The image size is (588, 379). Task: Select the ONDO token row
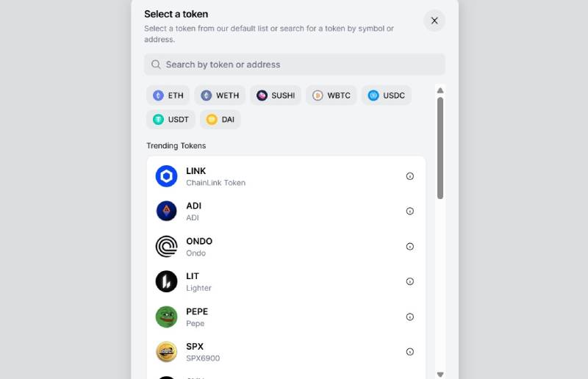tap(286, 247)
